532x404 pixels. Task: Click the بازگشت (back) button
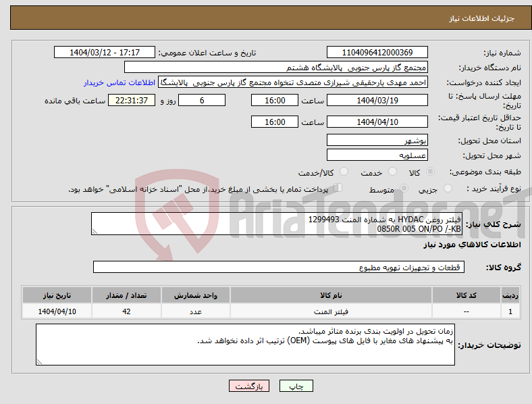(x=249, y=386)
